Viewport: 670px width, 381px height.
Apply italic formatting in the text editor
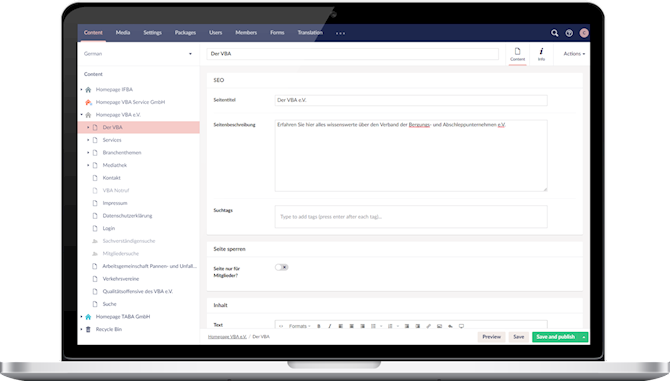click(329, 326)
